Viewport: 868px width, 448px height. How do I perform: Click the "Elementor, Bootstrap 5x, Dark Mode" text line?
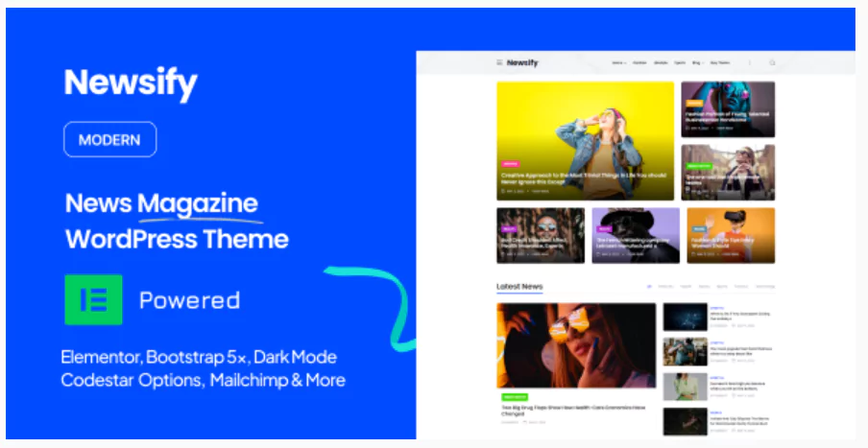click(199, 357)
